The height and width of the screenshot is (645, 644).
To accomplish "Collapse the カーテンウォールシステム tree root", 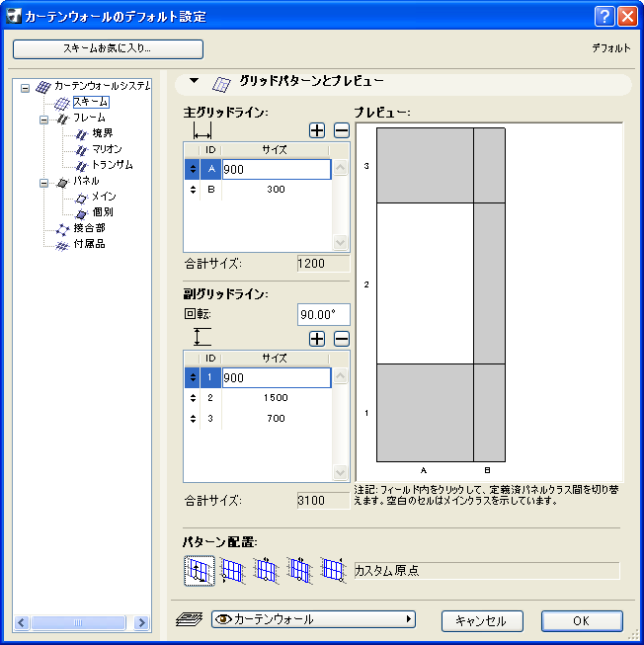I will (25, 88).
